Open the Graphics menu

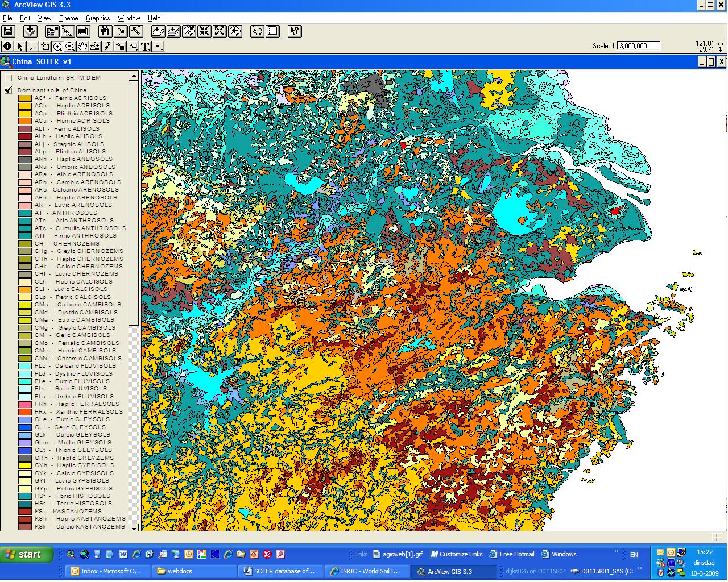pos(98,18)
